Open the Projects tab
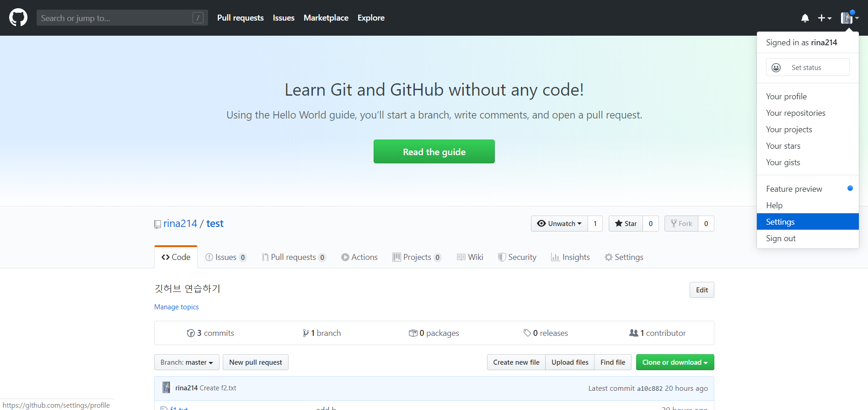The height and width of the screenshot is (410, 868). 417,257
